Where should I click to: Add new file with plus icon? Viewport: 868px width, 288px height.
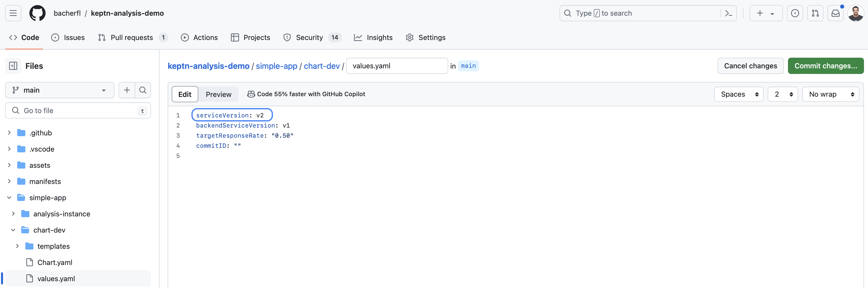pyautogui.click(x=127, y=90)
